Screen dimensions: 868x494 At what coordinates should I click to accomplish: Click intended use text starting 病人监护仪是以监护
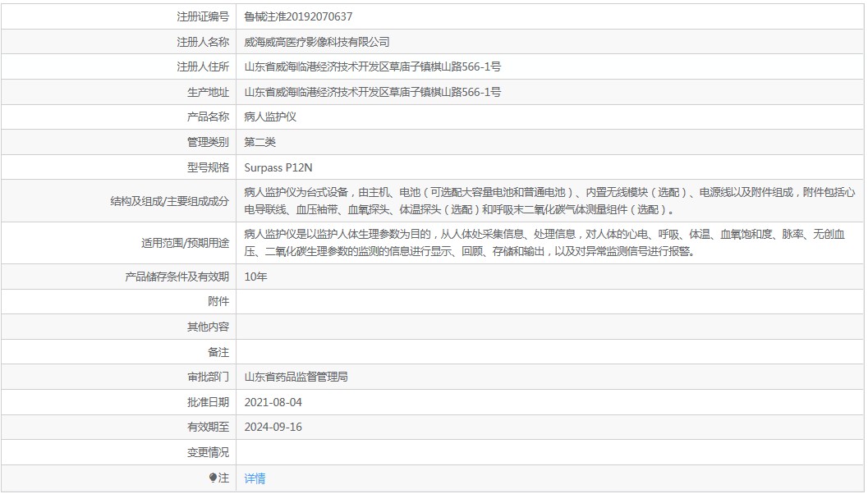tap(544, 243)
